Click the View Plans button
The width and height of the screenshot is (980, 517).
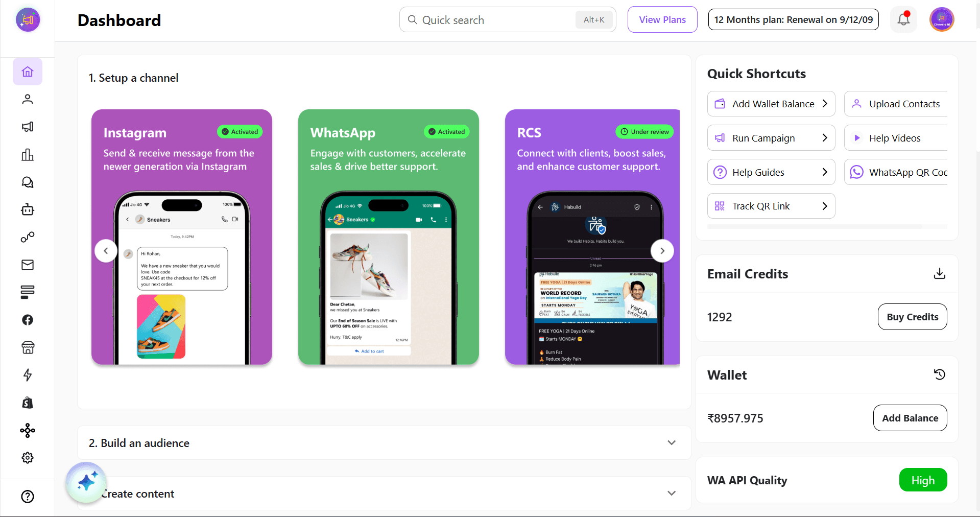pos(662,19)
